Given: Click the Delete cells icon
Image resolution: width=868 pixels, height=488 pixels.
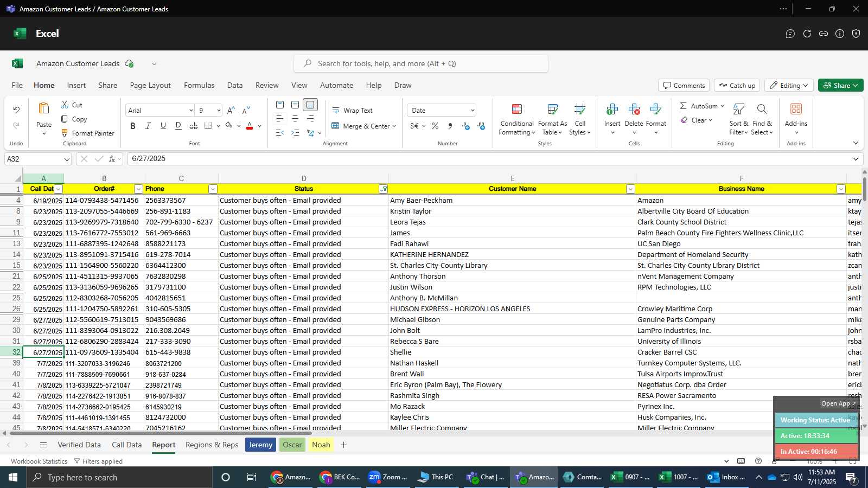Looking at the screenshot, I should coord(634,110).
